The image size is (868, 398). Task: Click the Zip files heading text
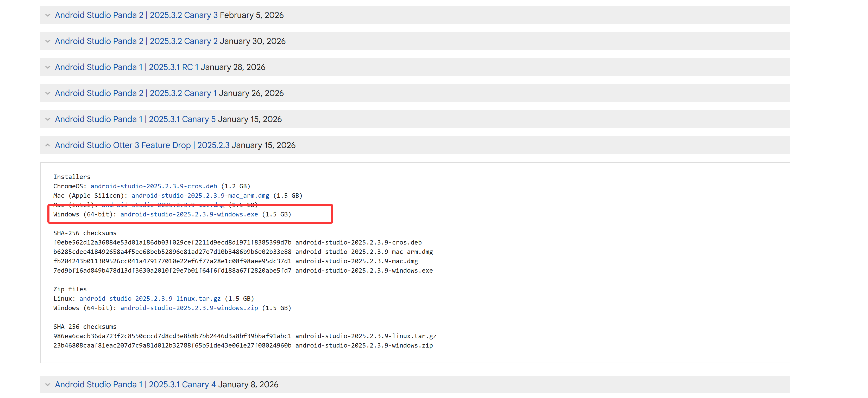pos(70,289)
